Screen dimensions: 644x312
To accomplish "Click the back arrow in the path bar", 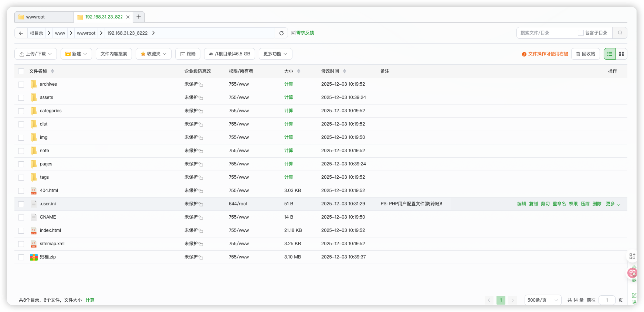I will (21, 33).
